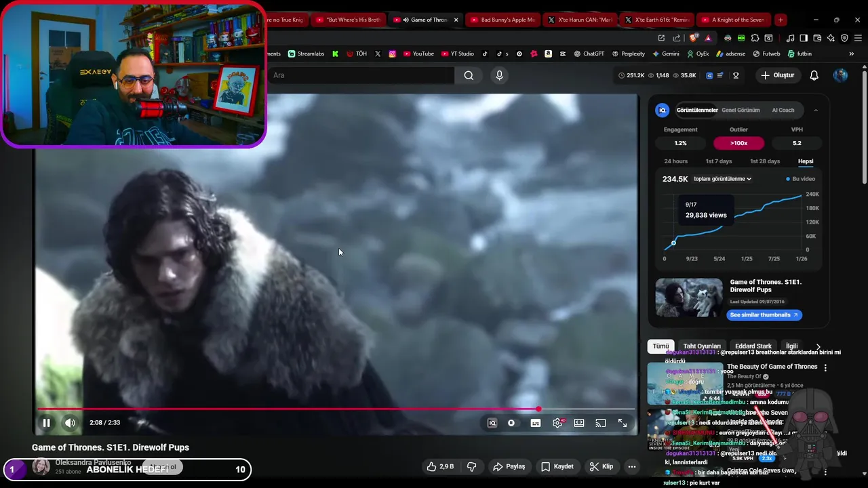
Task: Toggle Bu video legend item
Action: coord(800,179)
